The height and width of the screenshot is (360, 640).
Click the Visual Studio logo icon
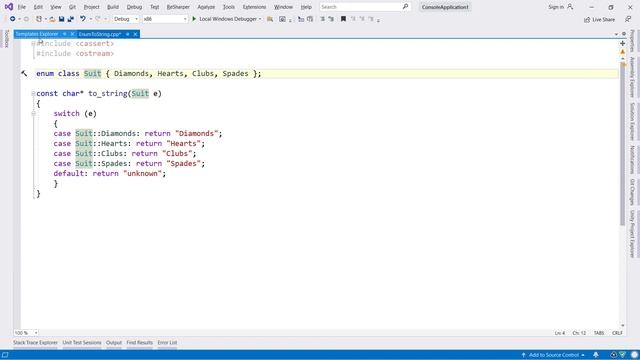9,7
